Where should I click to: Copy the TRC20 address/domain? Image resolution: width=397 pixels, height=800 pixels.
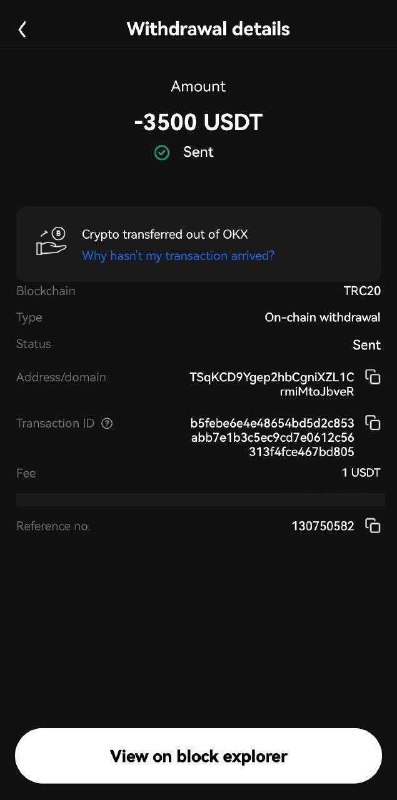[373, 378]
